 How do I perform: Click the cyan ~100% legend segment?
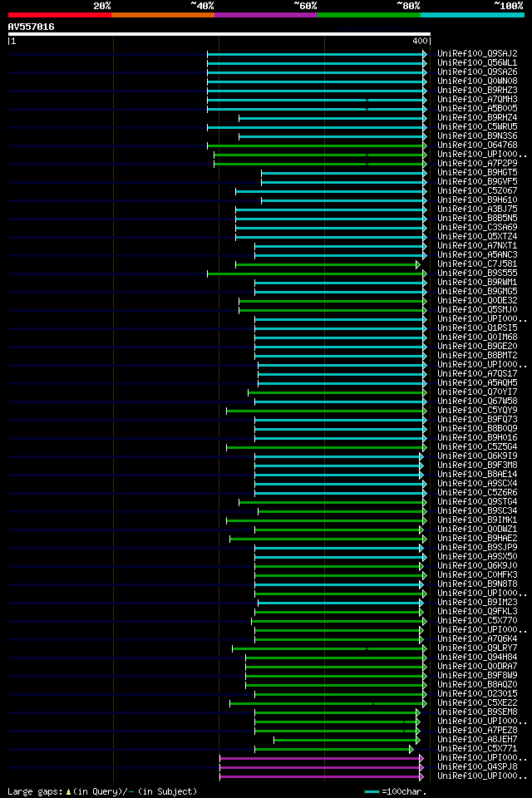(472, 15)
